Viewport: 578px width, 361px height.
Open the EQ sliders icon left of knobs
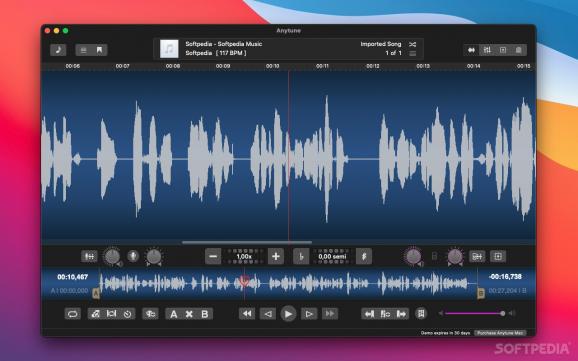(89, 256)
